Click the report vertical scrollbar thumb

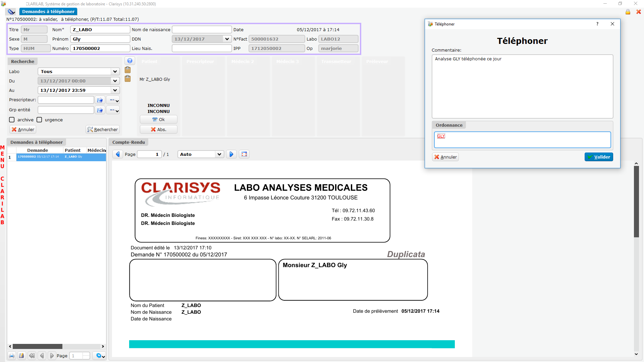click(x=636, y=202)
